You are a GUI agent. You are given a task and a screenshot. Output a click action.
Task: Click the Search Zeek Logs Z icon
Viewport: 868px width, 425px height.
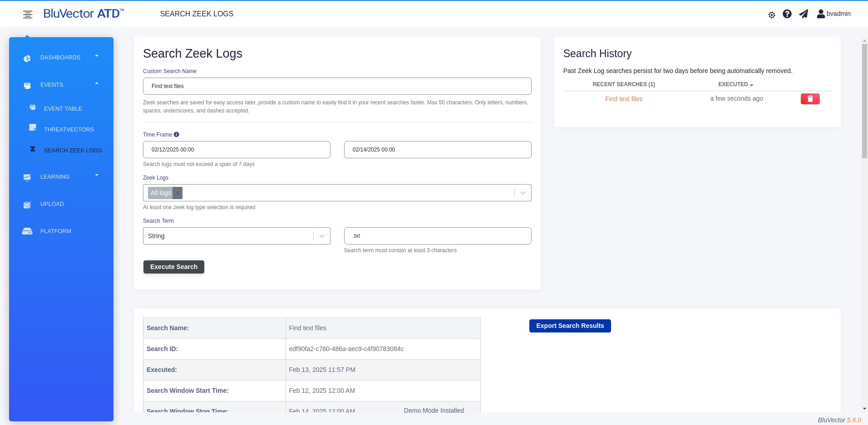pyautogui.click(x=33, y=149)
